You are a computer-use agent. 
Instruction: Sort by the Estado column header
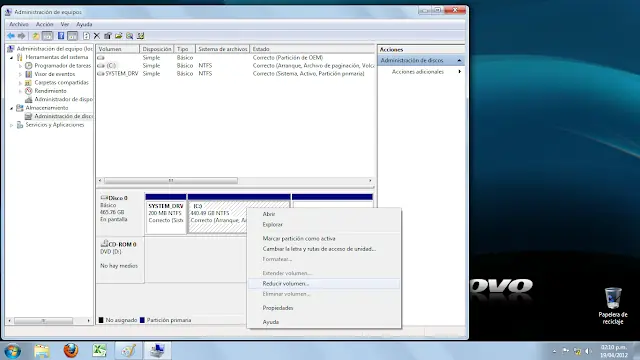pos(312,49)
